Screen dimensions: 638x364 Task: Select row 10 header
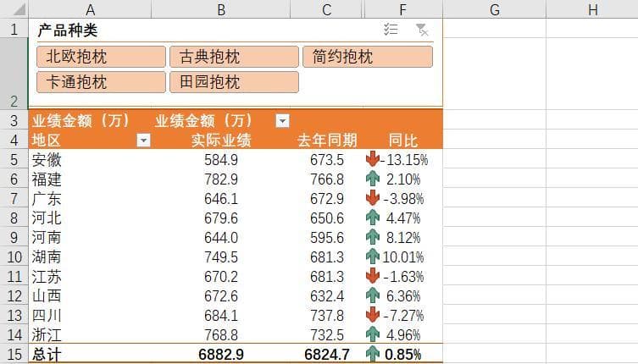14,257
